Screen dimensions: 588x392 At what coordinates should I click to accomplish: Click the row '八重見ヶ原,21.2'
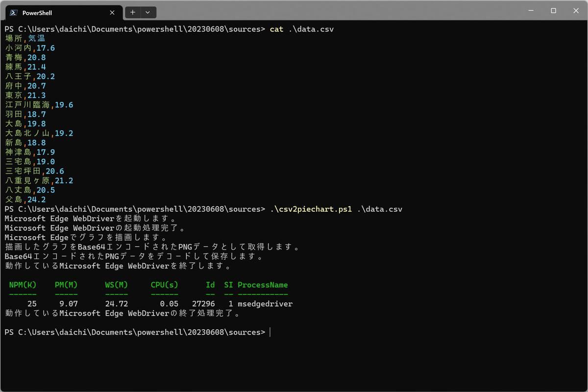pos(39,180)
